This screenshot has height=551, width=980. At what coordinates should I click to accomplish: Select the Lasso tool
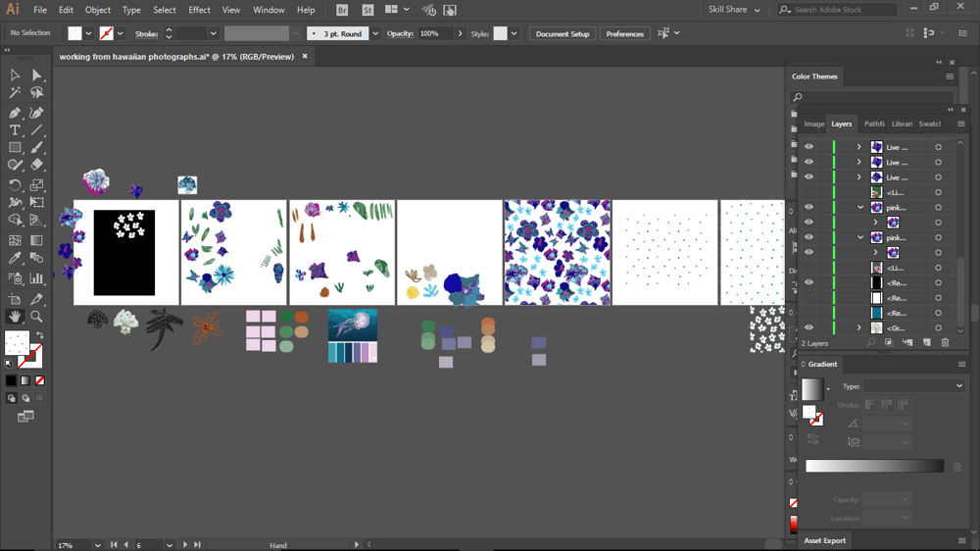click(x=37, y=92)
